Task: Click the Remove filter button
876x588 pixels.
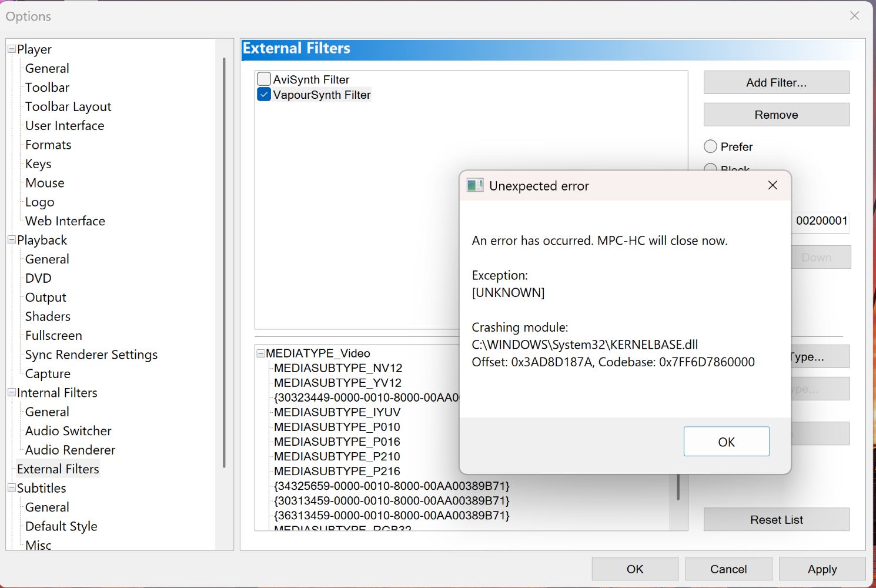Action: coord(776,115)
